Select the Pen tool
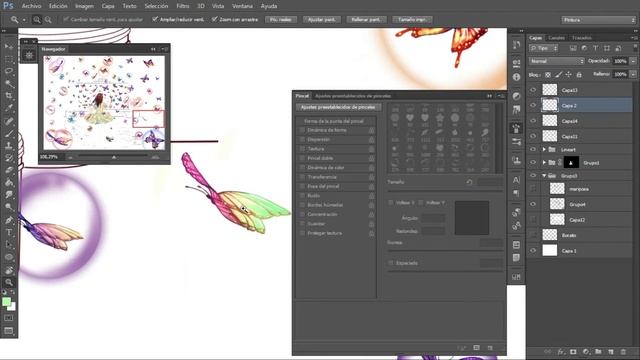Viewport: 640px width, 360px height. coord(9,220)
